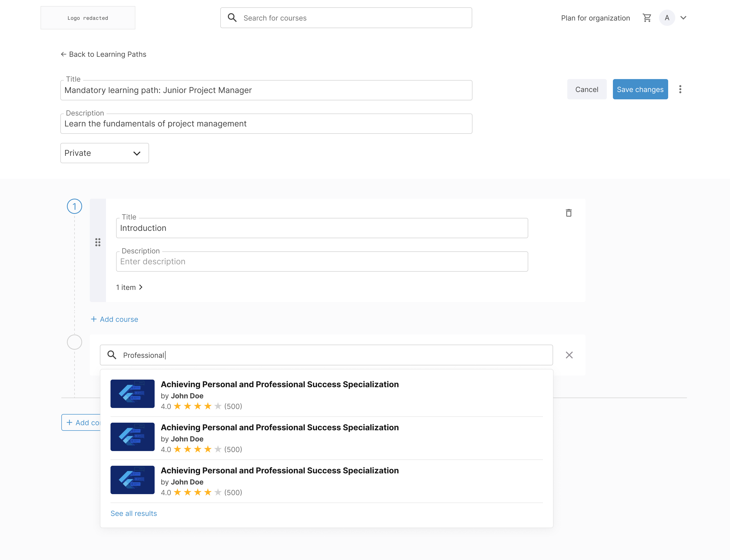The image size is (730, 560).
Task: Open the shopping cart
Action: [647, 18]
